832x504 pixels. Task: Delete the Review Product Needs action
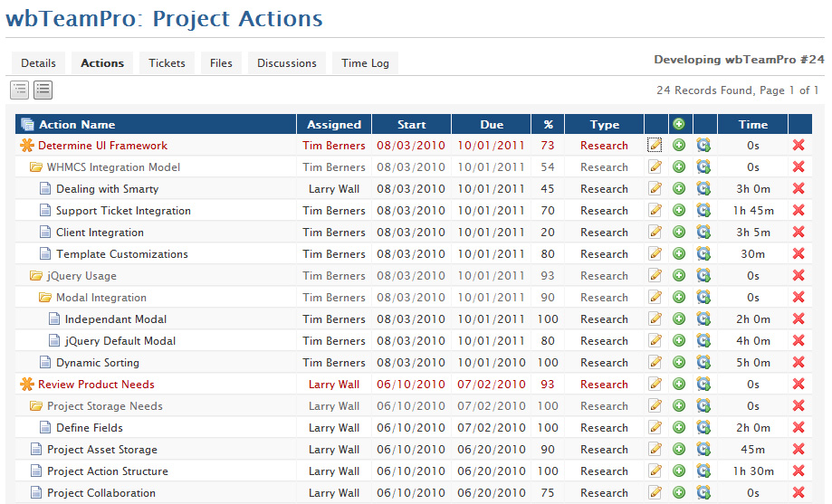(x=799, y=385)
